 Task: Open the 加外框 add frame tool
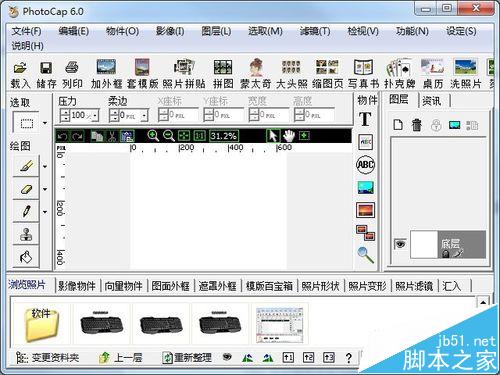pyautogui.click(x=106, y=67)
